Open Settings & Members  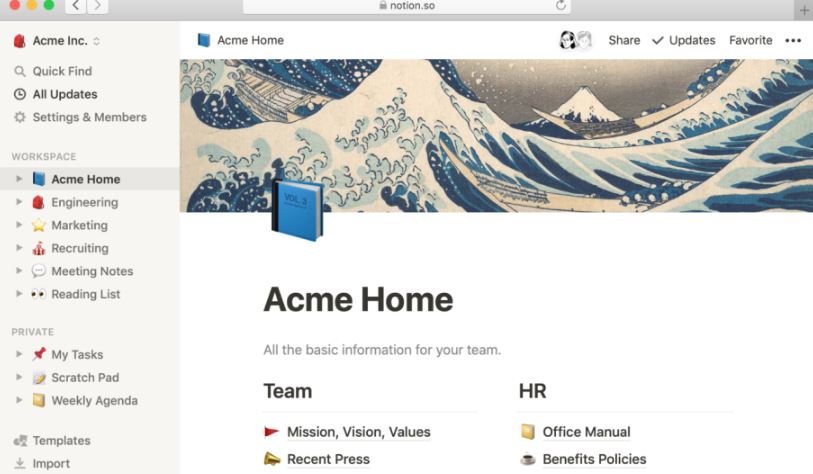tap(90, 117)
